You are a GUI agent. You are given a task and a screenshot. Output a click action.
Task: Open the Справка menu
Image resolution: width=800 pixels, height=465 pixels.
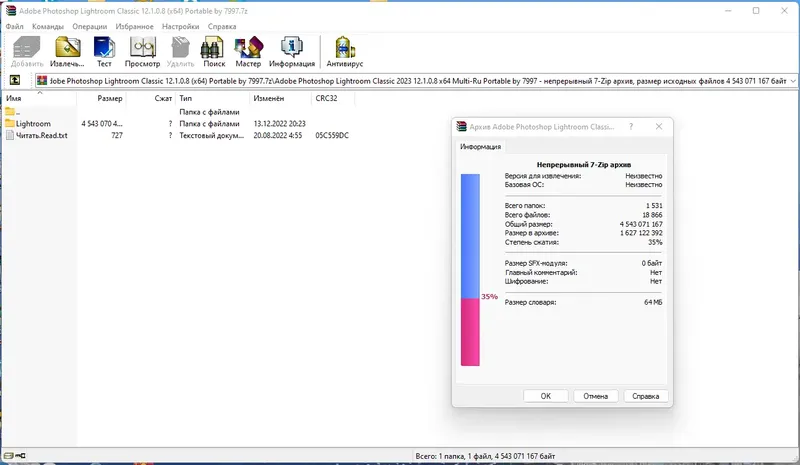click(222, 26)
